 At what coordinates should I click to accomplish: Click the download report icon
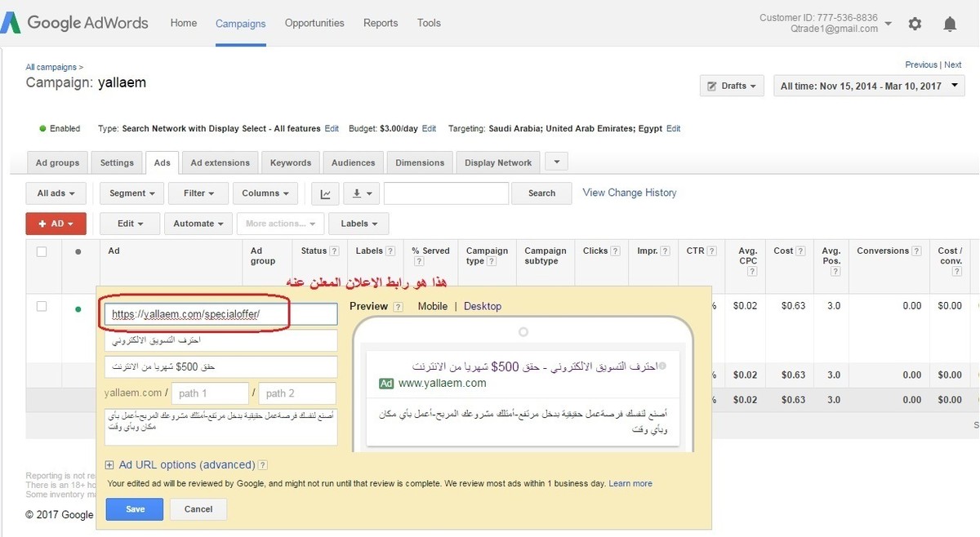360,193
